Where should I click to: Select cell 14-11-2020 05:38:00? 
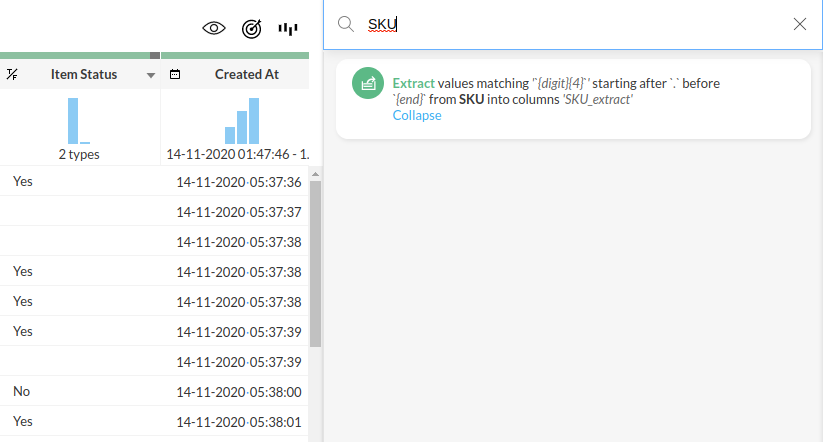239,392
